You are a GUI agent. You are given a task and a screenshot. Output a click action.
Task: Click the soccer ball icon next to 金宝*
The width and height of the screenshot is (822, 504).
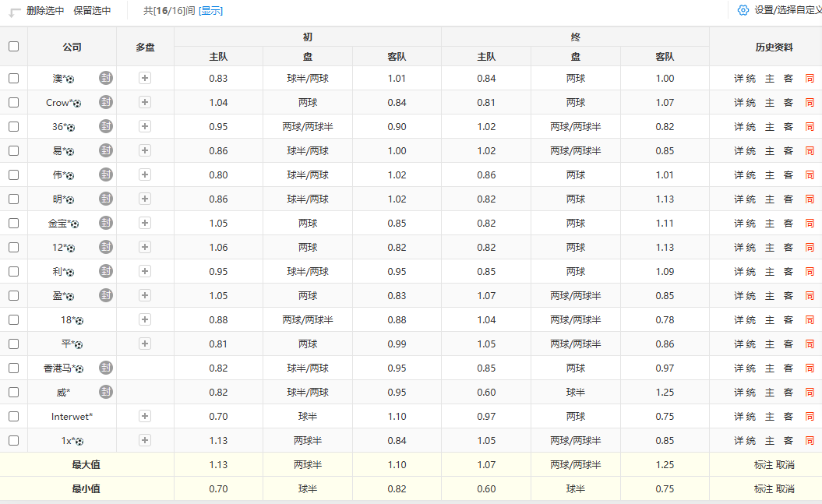(x=75, y=224)
